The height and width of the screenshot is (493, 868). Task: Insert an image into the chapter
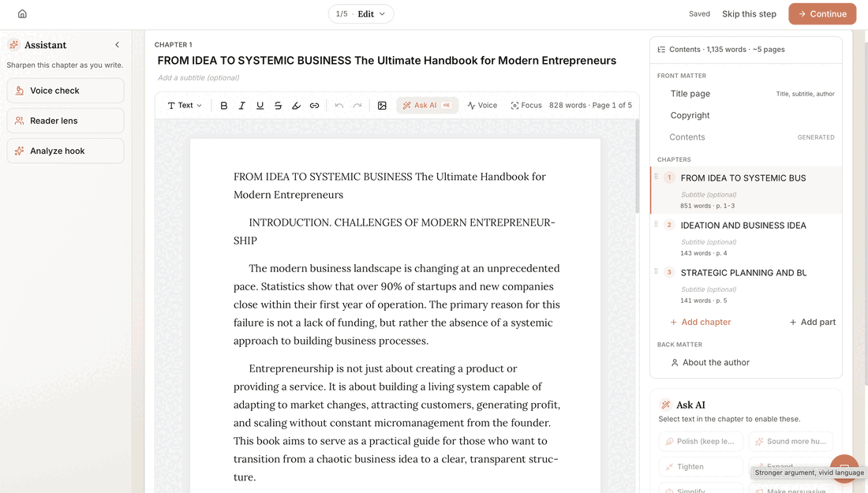click(x=382, y=105)
